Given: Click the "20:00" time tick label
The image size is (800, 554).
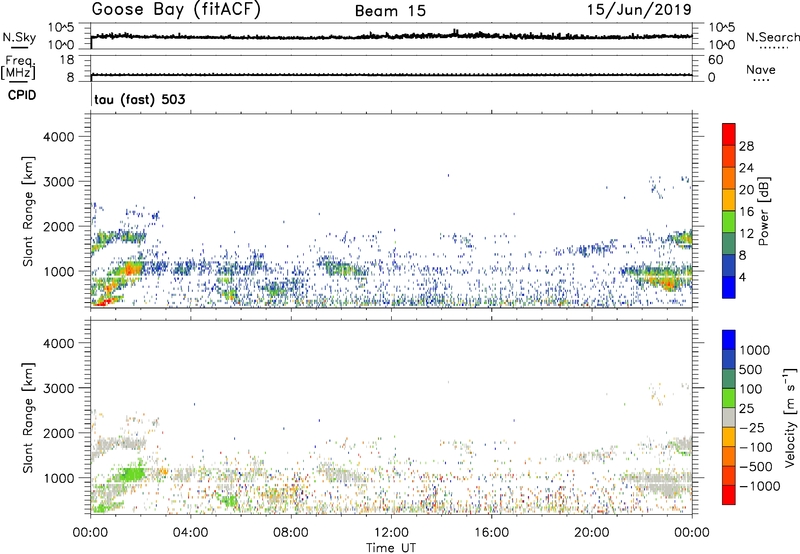Looking at the screenshot, I should coord(591,533).
